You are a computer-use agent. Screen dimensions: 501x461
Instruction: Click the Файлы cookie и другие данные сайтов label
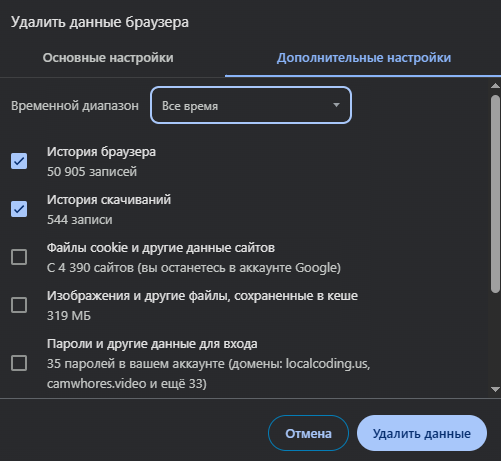coord(161,248)
